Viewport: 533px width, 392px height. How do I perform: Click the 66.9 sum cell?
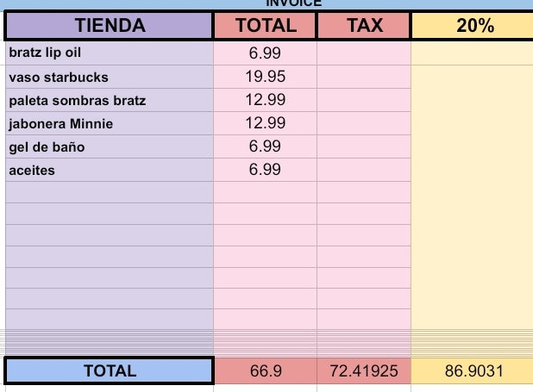pos(265,371)
